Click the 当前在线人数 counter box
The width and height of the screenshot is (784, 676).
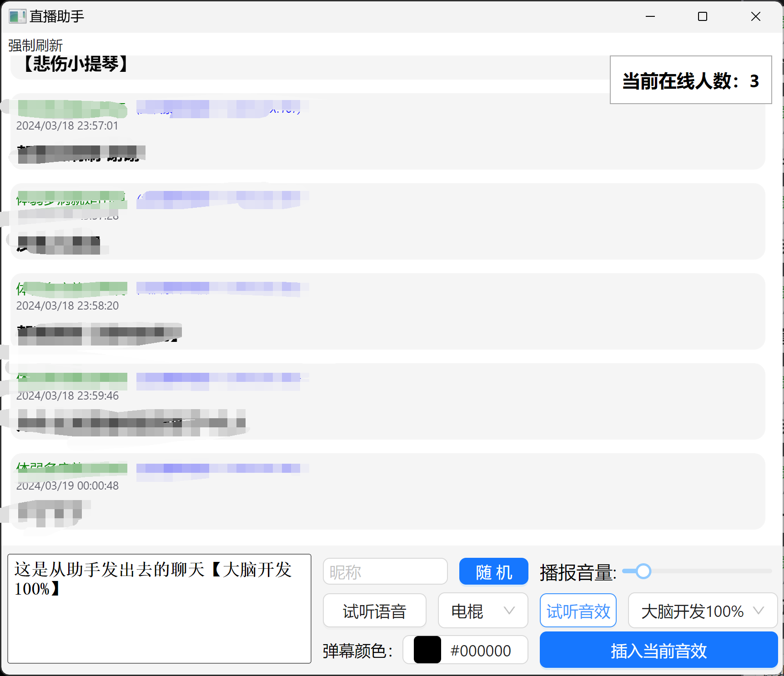[690, 80]
